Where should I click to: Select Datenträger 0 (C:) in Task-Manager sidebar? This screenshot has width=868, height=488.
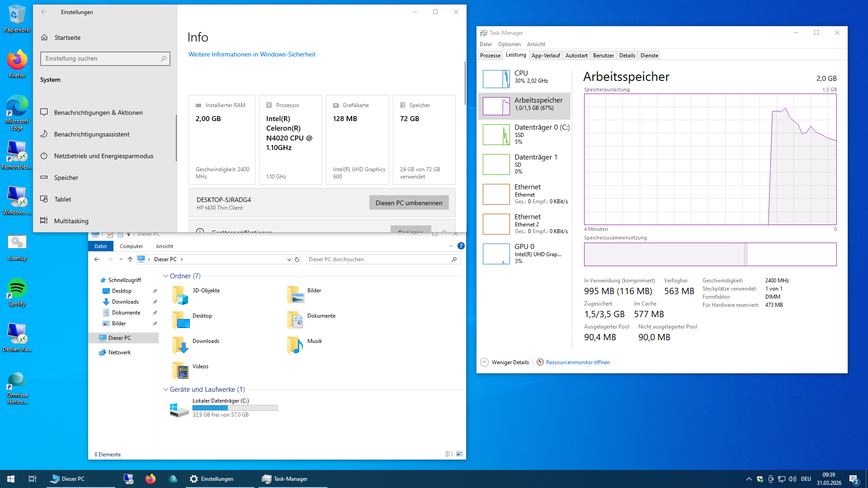click(524, 134)
